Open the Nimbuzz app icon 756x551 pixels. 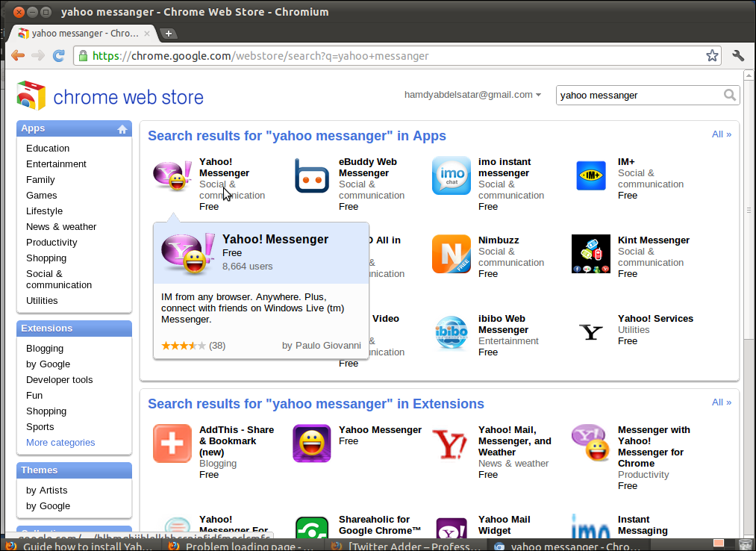[452, 254]
